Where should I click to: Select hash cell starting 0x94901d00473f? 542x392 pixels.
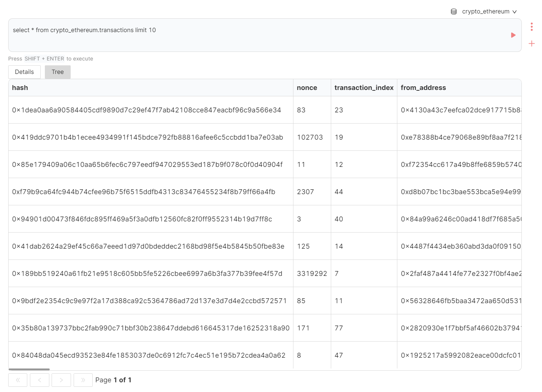151,219
